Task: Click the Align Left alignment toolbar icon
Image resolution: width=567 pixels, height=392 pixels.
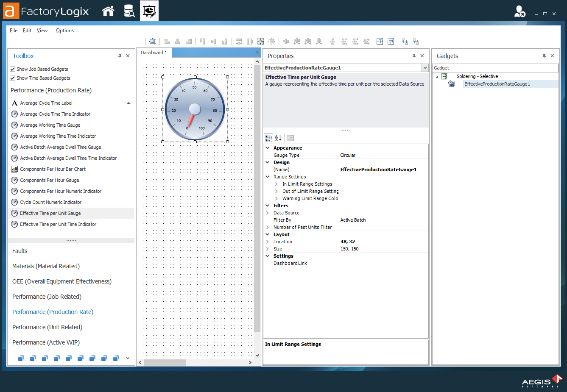Action: (x=166, y=41)
